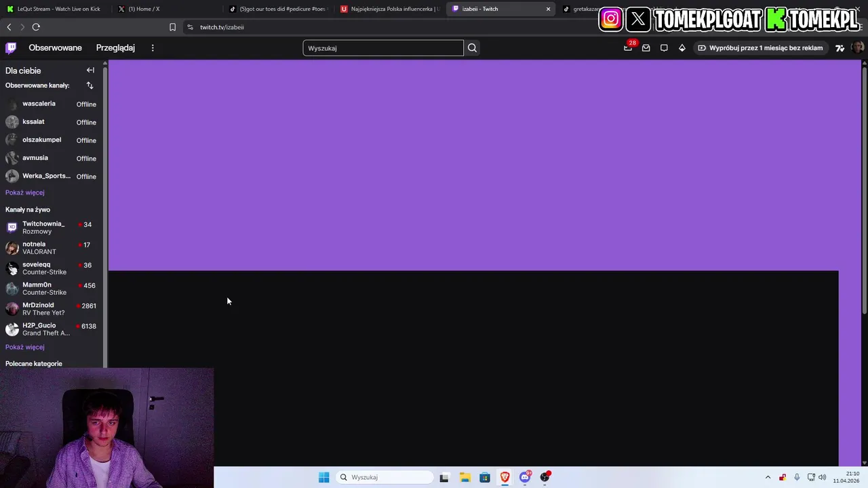The image size is (868, 488).
Task: Open clock and date 21:10 in taskbar
Action: [x=847, y=477]
